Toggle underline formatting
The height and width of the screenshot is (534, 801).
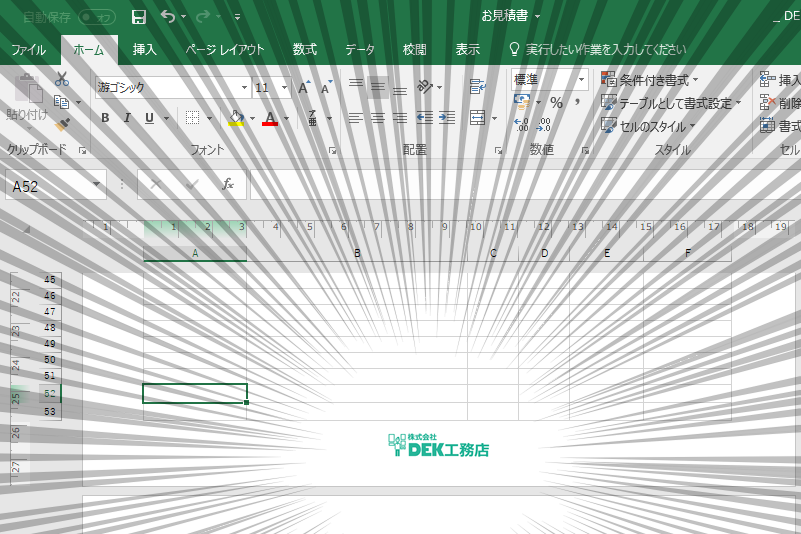[149, 118]
